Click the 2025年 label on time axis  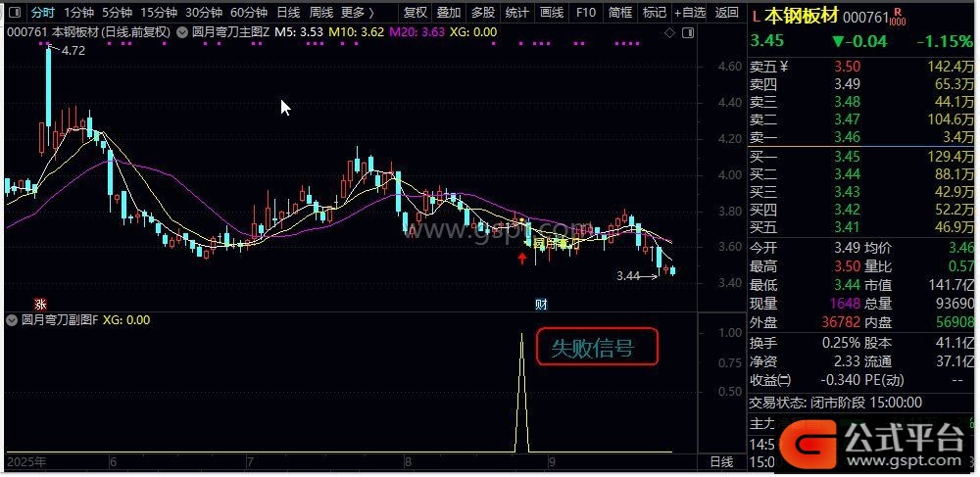pyautogui.click(x=26, y=462)
